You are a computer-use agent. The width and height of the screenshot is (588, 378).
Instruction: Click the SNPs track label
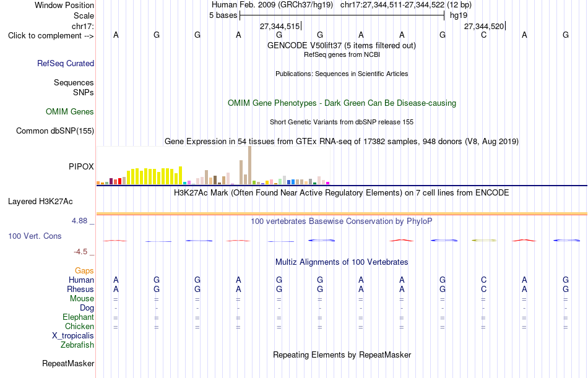pos(84,92)
